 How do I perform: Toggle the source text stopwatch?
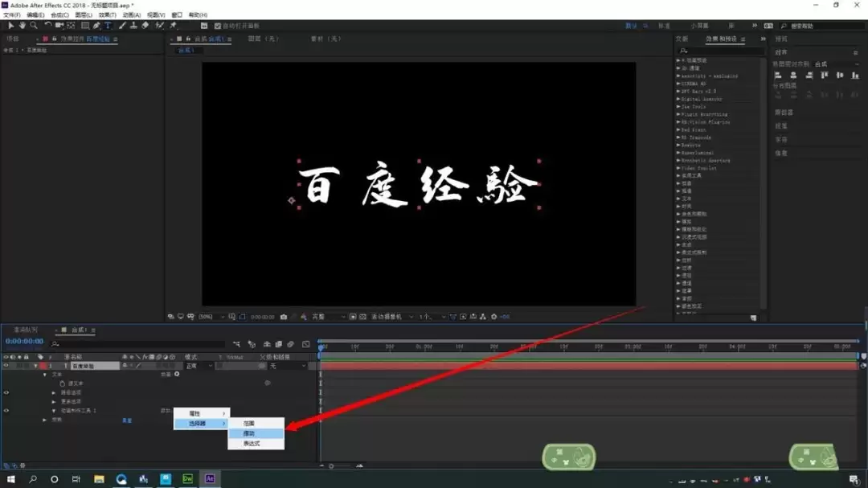tap(62, 383)
